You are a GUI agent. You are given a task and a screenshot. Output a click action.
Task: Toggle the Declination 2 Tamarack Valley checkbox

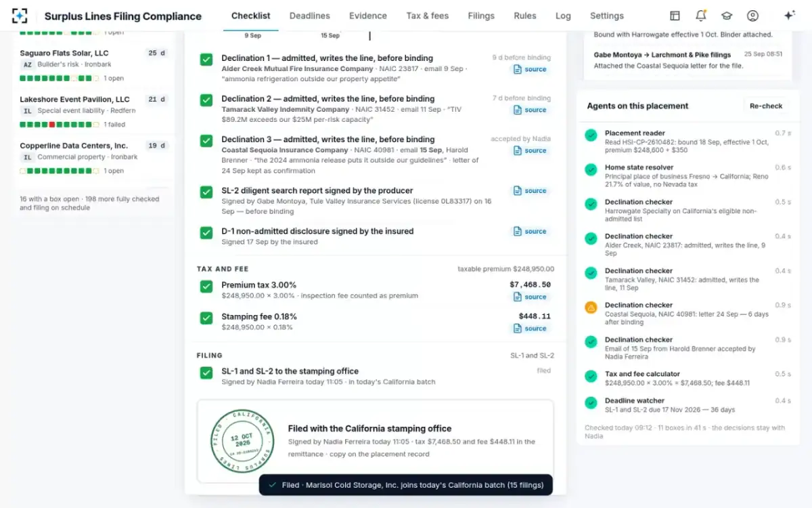coord(206,100)
